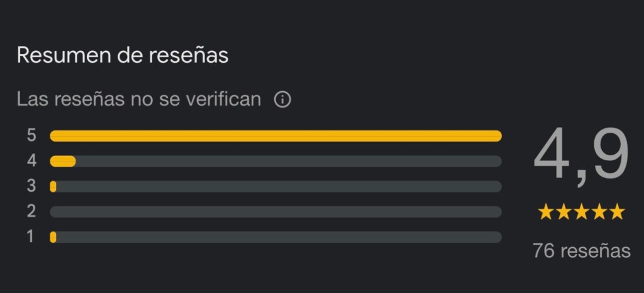This screenshot has height=293, width=644.
Task: Select the 4-star rating bar
Action: point(275,162)
